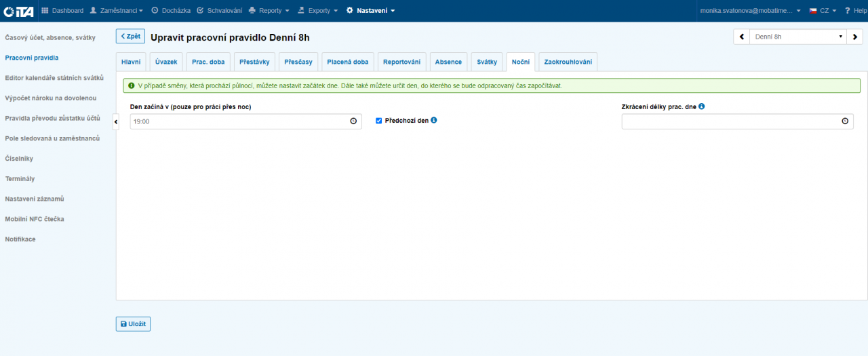Open the Přesčasy tab
Image resolution: width=868 pixels, height=356 pixels.
(x=298, y=62)
